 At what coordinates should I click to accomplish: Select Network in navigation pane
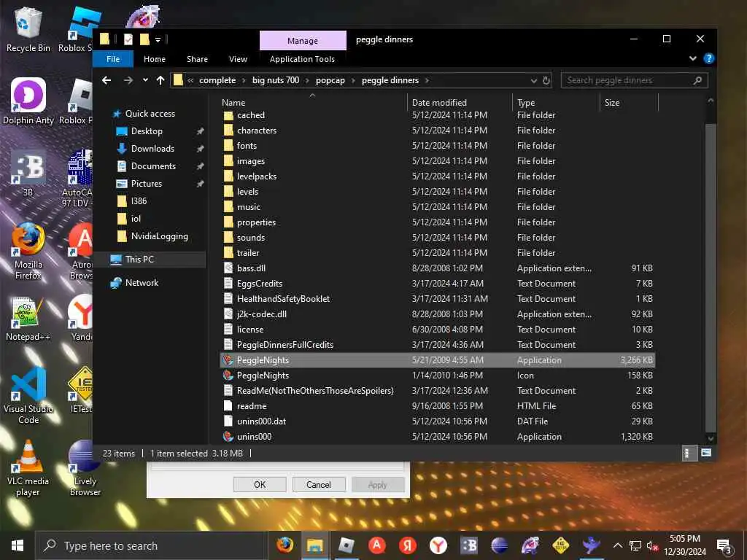(x=142, y=283)
